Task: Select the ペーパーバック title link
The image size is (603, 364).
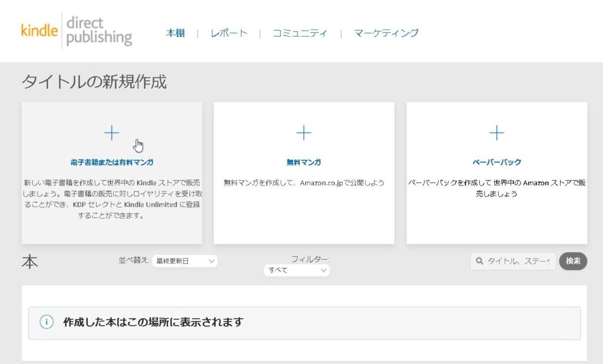Action: [x=496, y=162]
